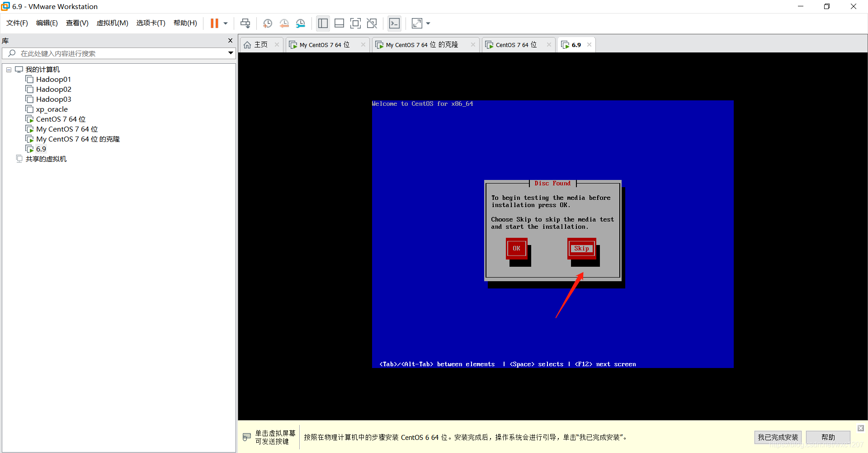868x453 pixels.
Task: Click the send Ctrl+Alt+Del icon
Action: click(x=245, y=23)
